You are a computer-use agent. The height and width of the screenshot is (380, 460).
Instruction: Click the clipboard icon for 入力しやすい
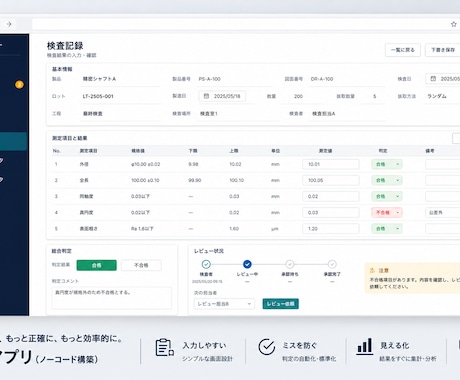[x=165, y=347]
